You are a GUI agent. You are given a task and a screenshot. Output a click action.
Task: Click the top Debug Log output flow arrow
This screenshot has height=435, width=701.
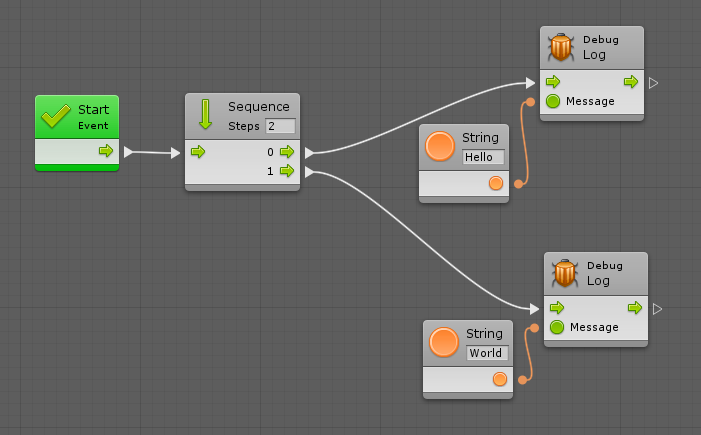point(631,82)
